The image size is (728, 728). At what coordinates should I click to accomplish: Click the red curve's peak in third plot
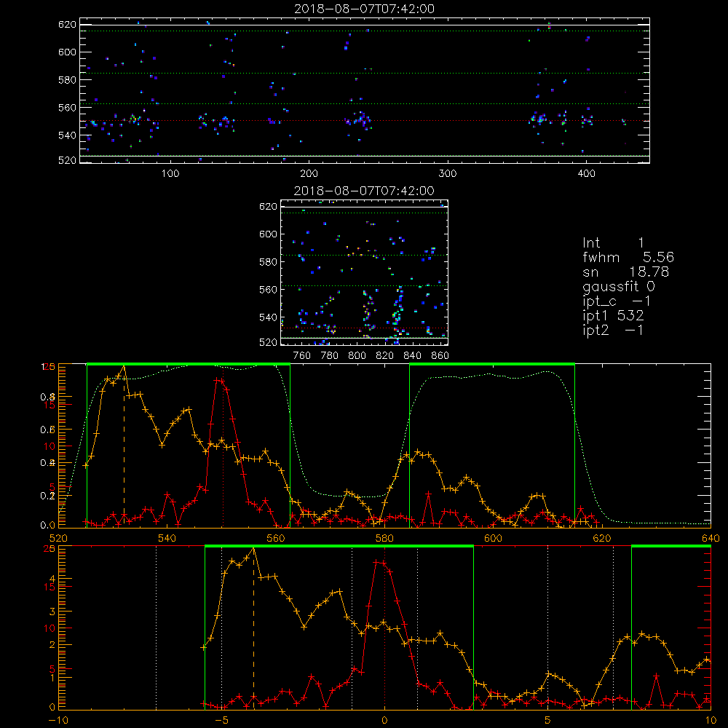click(217, 380)
